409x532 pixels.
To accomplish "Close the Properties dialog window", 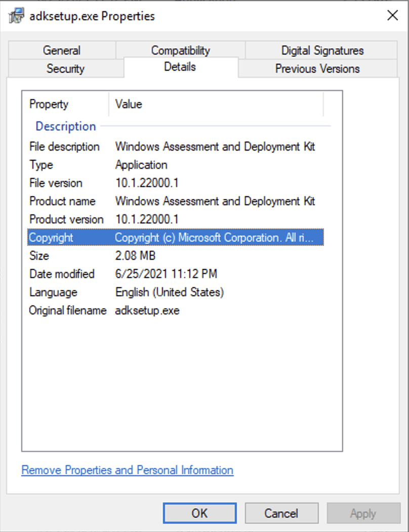I will click(x=392, y=16).
